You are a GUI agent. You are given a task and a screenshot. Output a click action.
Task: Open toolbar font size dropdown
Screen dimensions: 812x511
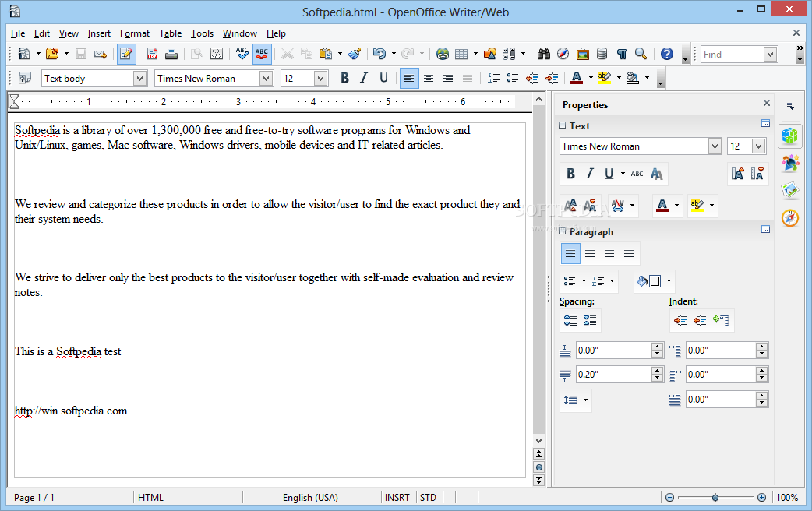(320, 78)
